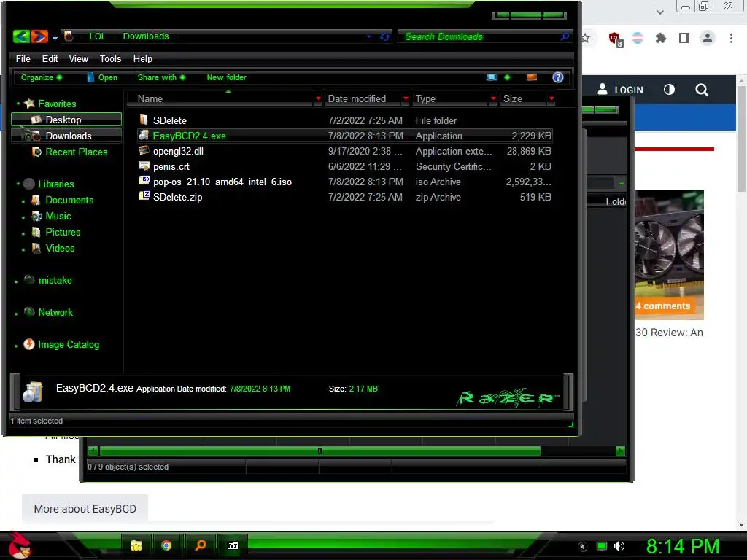Viewport: 747px width, 560px height.
Task: Open Chrome from the taskbar
Action: (166, 545)
